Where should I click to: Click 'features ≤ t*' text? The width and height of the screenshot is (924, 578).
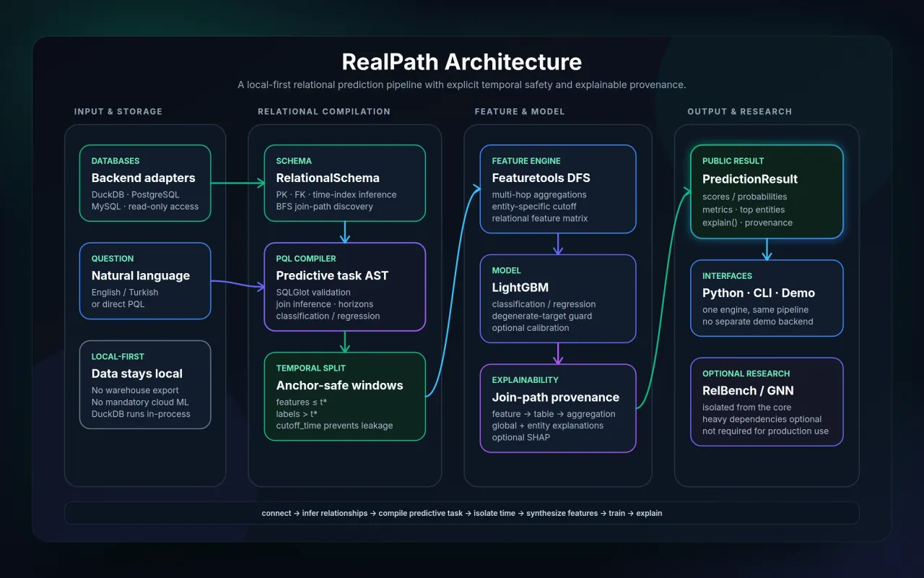coord(301,402)
